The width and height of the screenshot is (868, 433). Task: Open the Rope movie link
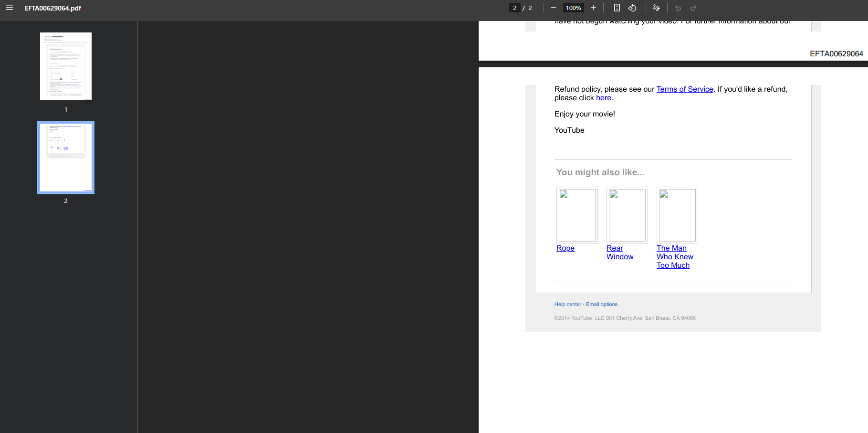tap(565, 248)
